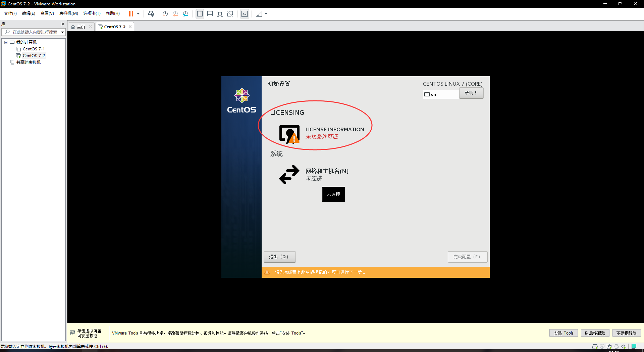This screenshot has width=644, height=352.
Task: Switch to the 主页 home tab
Action: tap(81, 27)
